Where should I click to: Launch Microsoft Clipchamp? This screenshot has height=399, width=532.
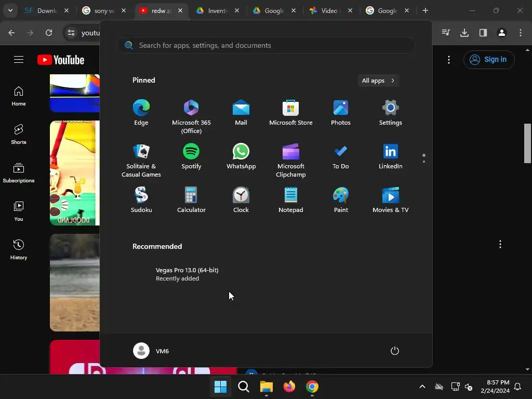(291, 161)
